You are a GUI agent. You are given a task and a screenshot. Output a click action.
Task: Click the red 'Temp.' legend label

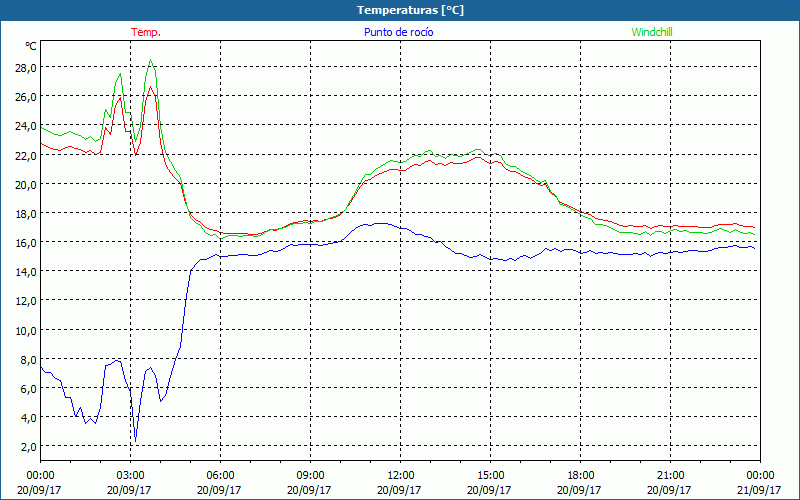(x=146, y=32)
